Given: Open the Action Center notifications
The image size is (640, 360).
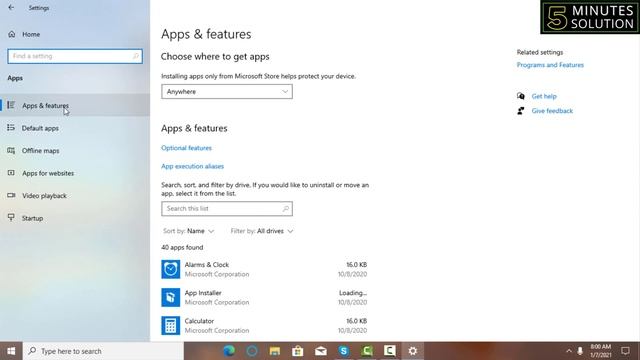Looking at the screenshot, I should click(x=625, y=351).
